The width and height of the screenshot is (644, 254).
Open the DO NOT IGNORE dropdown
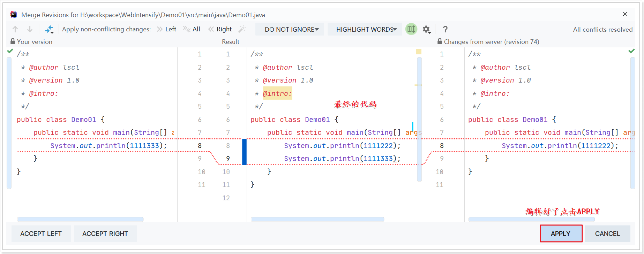[x=290, y=29]
